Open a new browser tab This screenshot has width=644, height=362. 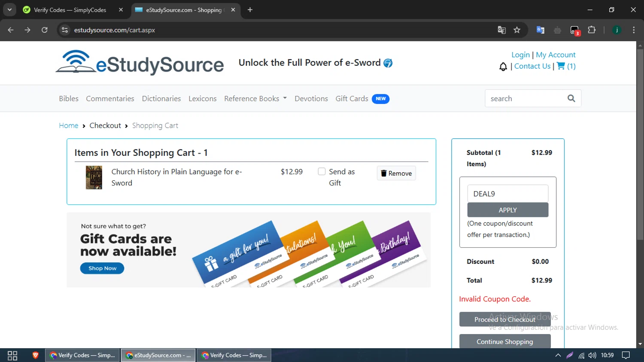pos(250,10)
